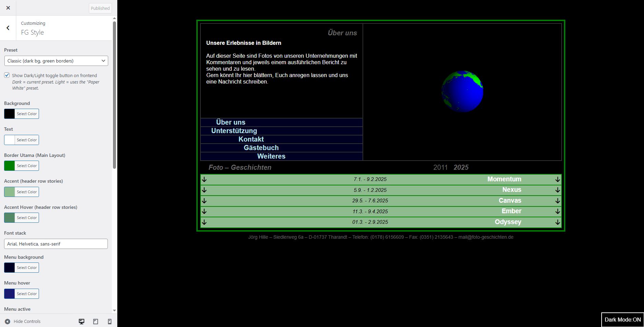Select the 2011 year link
The width and height of the screenshot is (644, 327).
pyautogui.click(x=440, y=167)
